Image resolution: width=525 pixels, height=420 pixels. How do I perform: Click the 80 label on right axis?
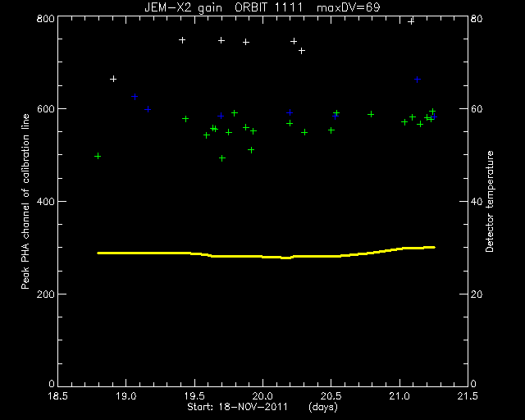(x=476, y=18)
